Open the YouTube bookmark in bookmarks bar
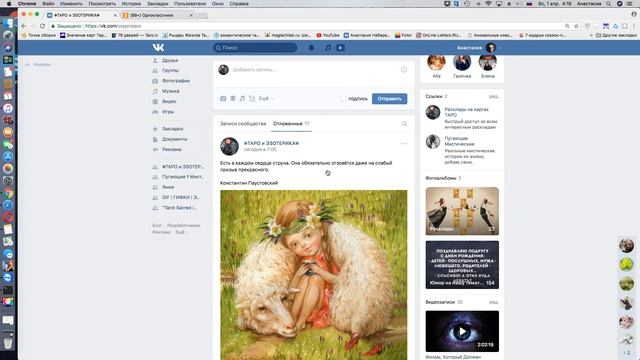This screenshot has height=360, width=640. pos(328,36)
